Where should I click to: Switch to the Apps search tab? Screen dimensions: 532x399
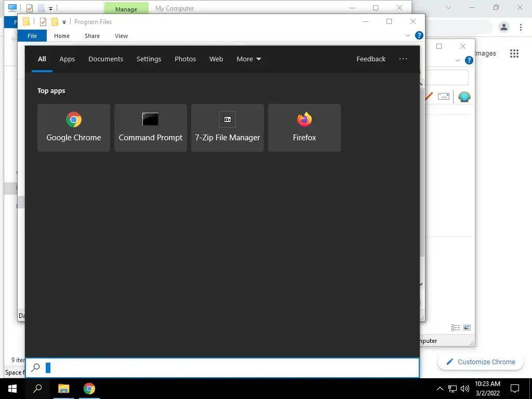[x=67, y=59]
